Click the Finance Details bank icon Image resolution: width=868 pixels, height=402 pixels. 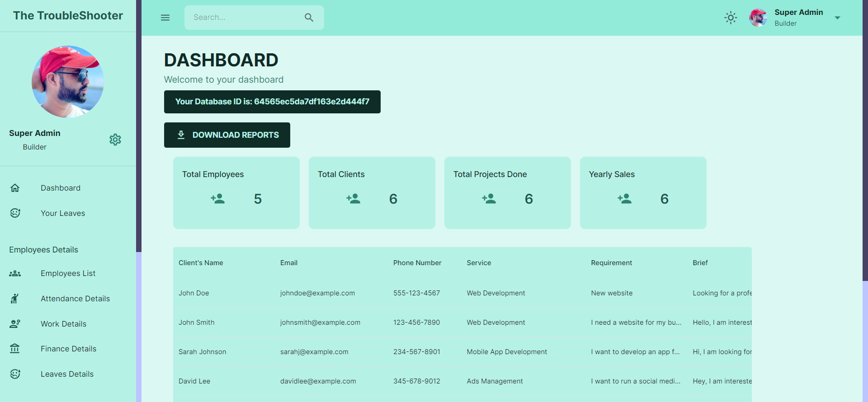(15, 349)
